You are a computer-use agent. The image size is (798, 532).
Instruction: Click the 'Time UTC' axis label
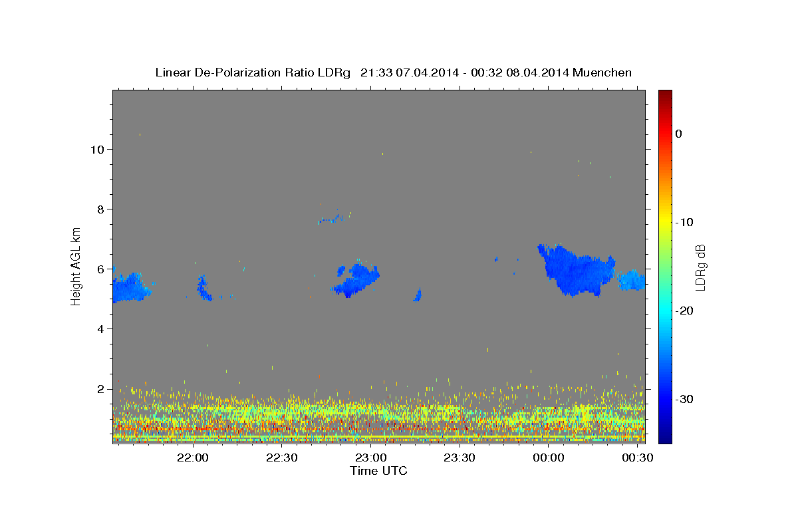(378, 471)
